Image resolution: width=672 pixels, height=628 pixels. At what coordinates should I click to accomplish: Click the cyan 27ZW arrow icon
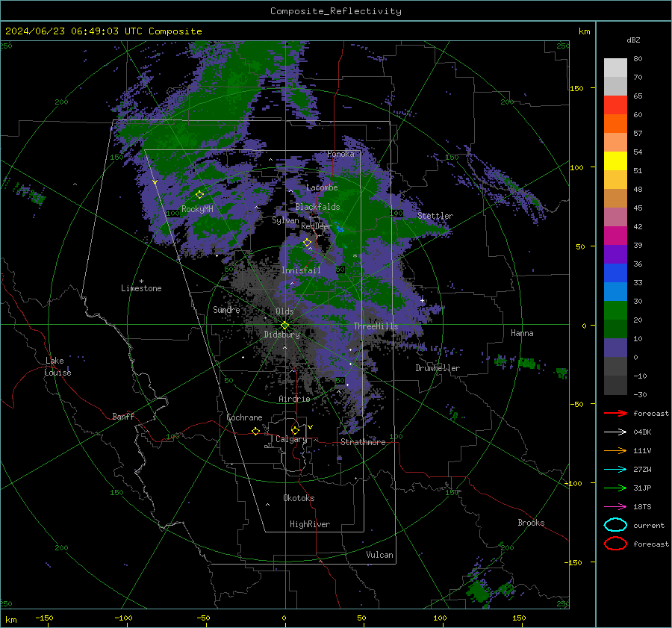[x=615, y=470]
